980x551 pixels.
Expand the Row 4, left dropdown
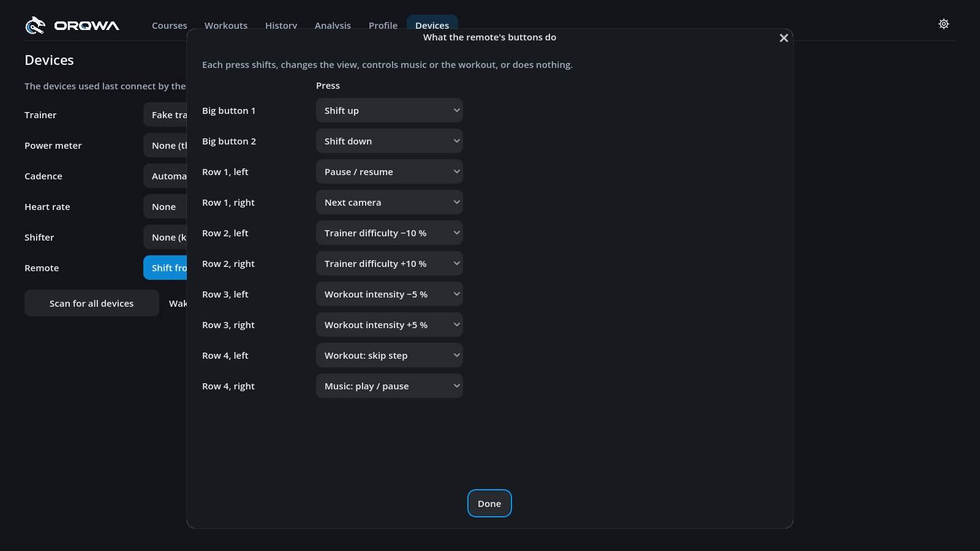coord(390,355)
